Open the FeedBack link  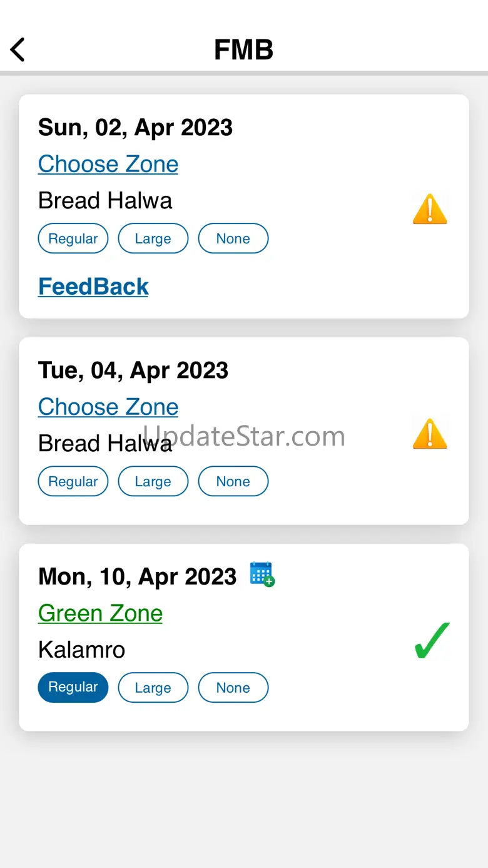point(93,287)
